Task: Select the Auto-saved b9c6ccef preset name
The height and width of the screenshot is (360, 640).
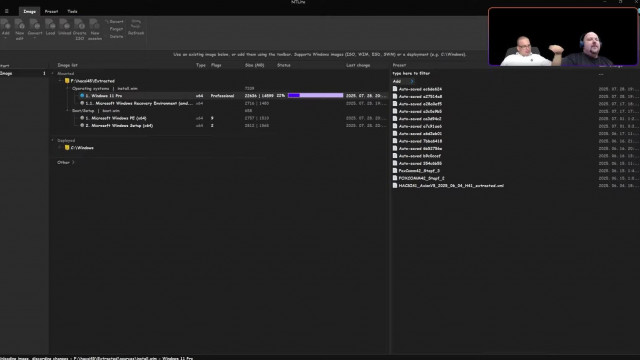Action: [420, 156]
